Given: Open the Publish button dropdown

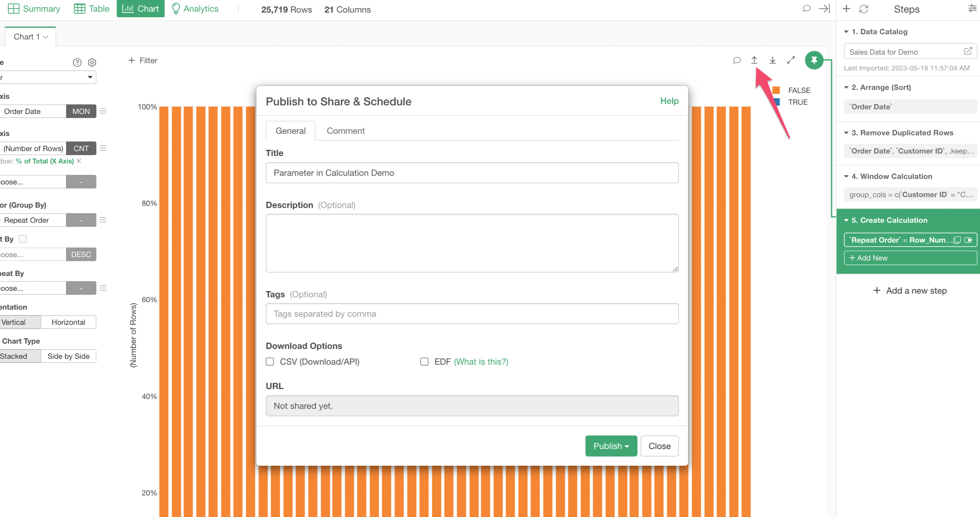Looking at the screenshot, I should [611, 446].
